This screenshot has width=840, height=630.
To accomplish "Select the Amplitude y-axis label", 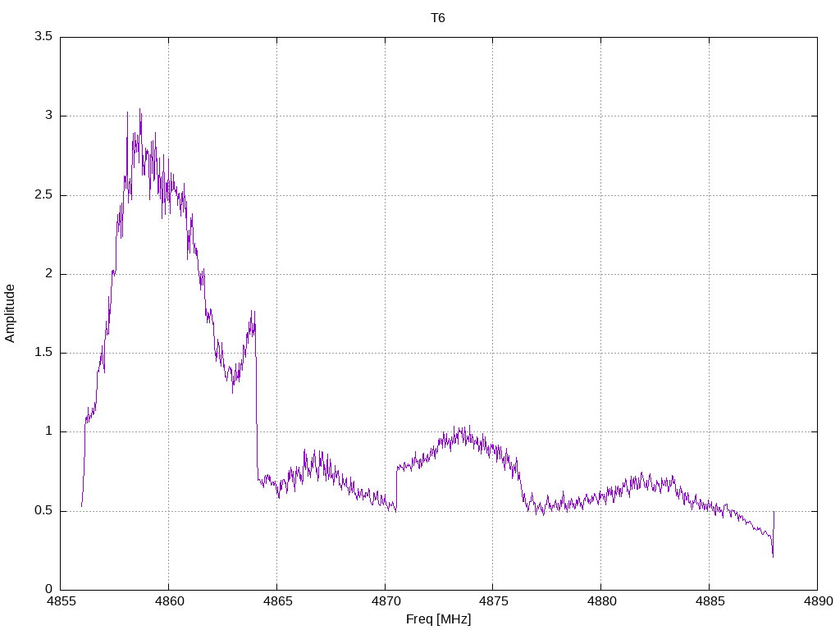I will (x=10, y=313).
